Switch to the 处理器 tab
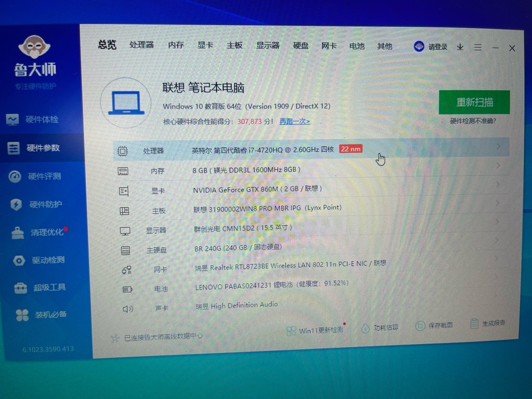 pyautogui.click(x=142, y=45)
